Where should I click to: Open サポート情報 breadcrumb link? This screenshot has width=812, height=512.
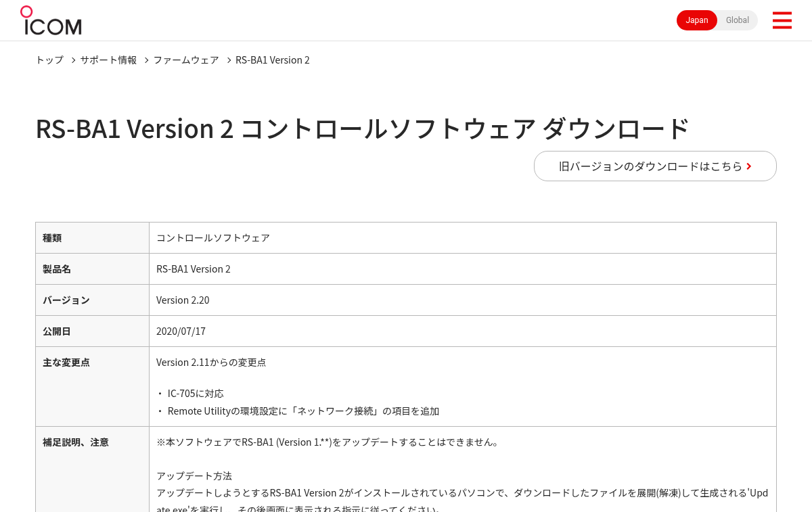(x=108, y=60)
